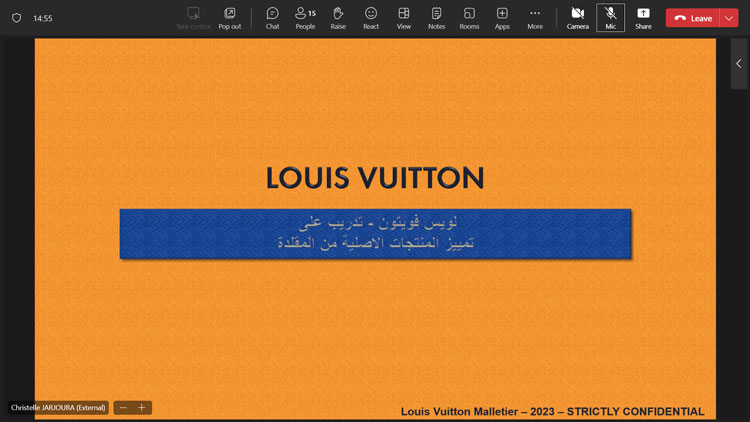Open the React emoji menu
Screen dimensions: 750x422
371,17
